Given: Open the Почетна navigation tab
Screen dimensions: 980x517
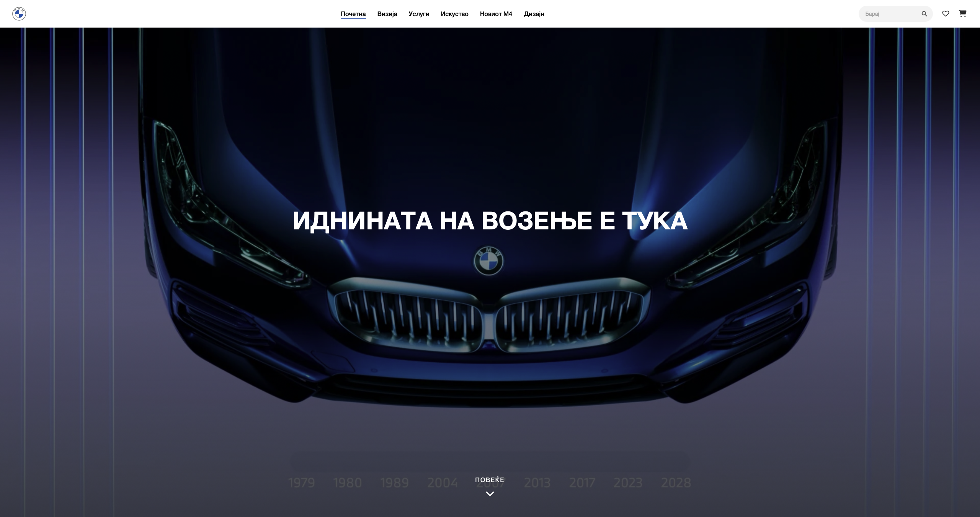Looking at the screenshot, I should [353, 14].
